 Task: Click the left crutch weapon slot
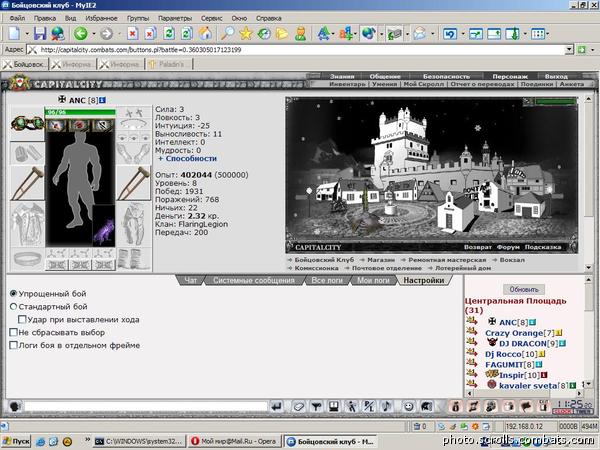[27, 183]
